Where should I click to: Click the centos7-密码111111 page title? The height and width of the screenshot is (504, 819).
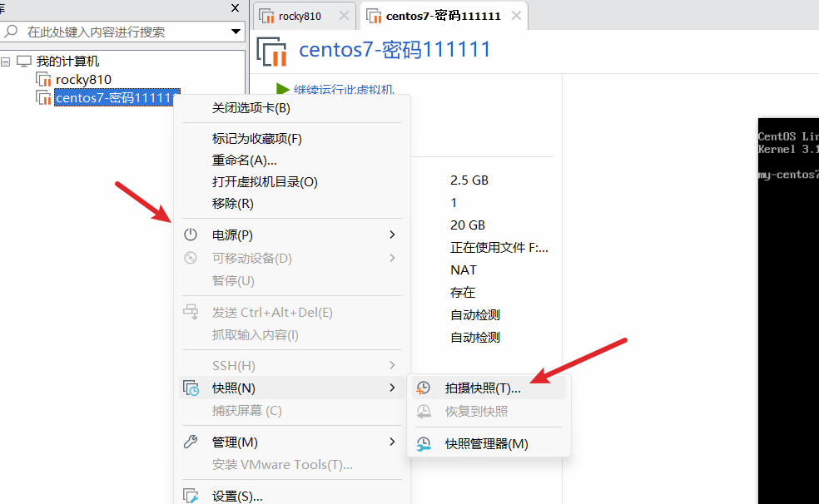coord(395,50)
